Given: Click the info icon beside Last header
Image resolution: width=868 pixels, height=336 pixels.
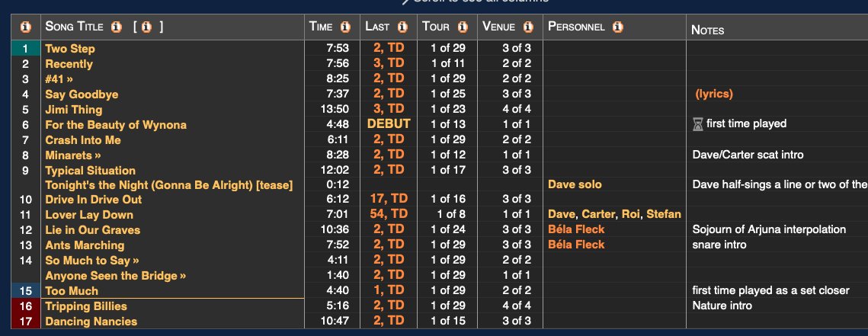Looking at the screenshot, I should pyautogui.click(x=402, y=27).
